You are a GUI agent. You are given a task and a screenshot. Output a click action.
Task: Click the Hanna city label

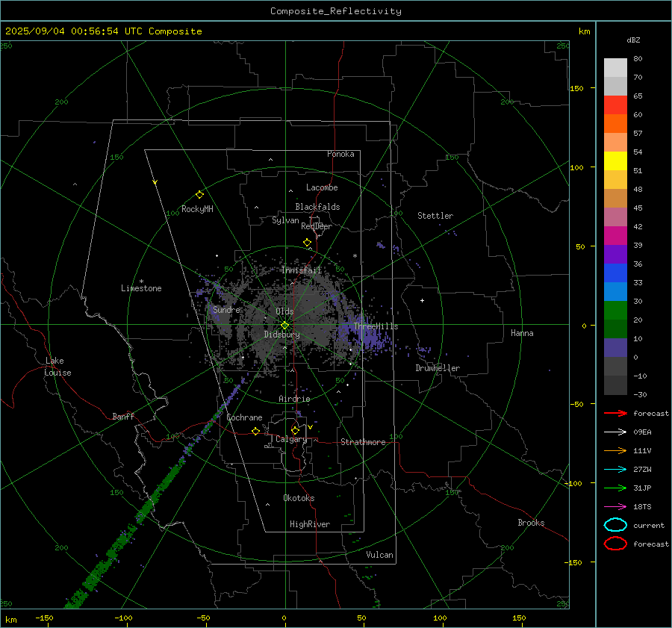(522, 333)
